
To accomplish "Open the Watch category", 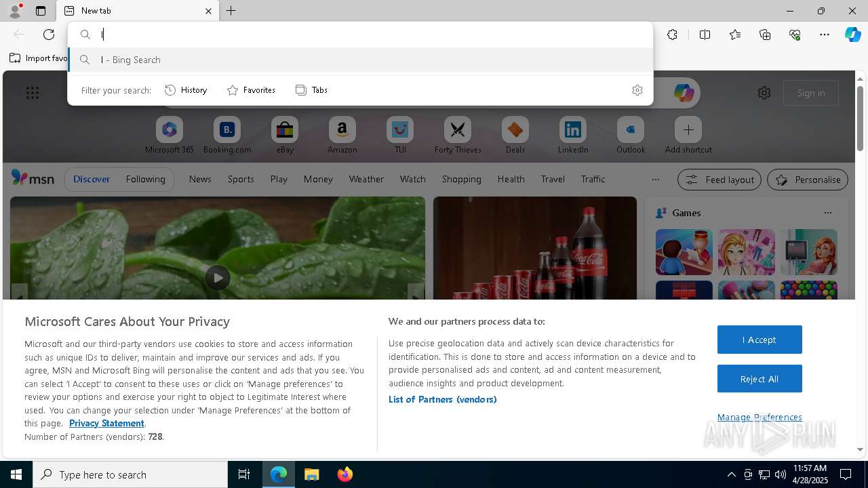I will (x=413, y=179).
